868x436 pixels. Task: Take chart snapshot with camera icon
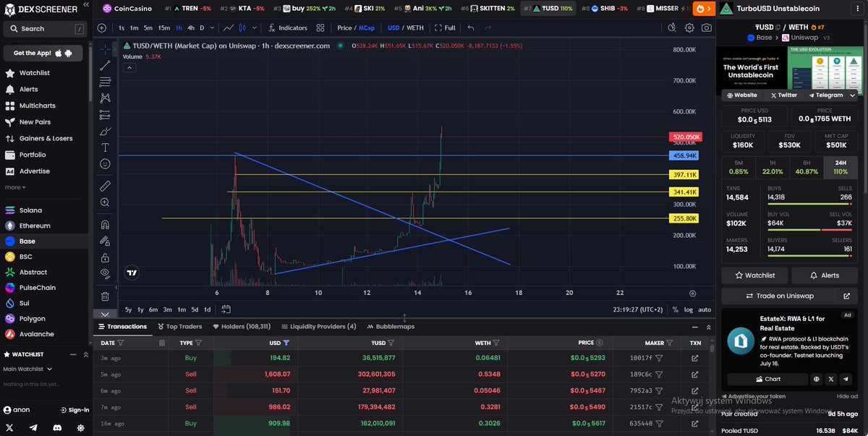tap(706, 27)
